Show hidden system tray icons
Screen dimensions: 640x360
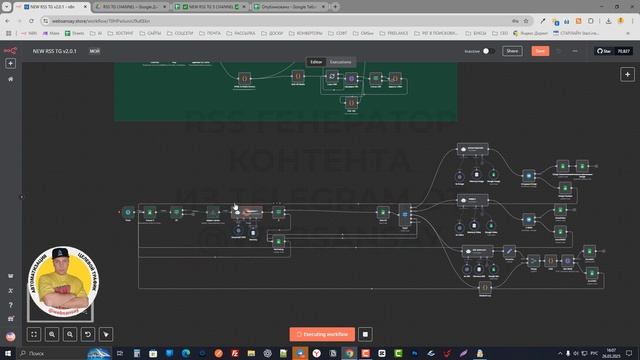560,353
